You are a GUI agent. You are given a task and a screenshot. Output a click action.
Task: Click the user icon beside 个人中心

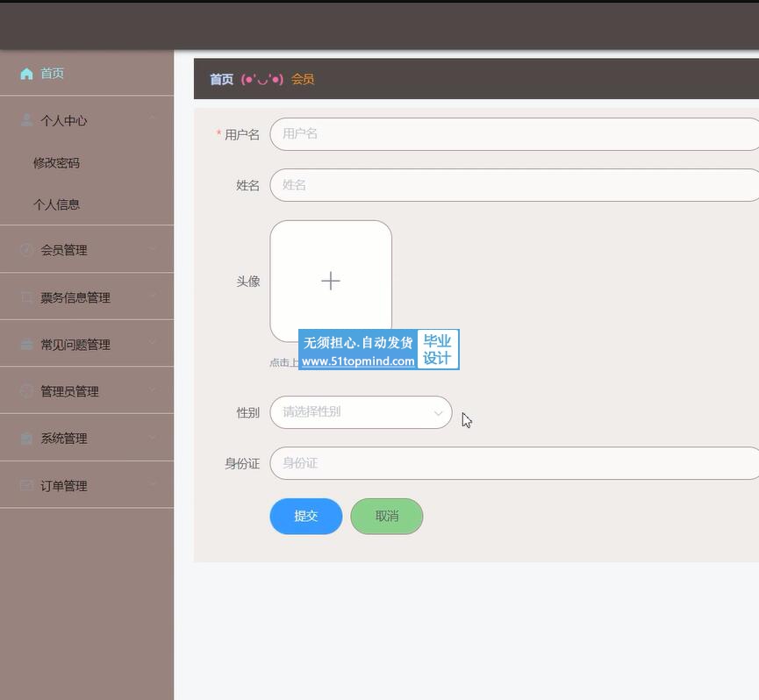(26, 121)
